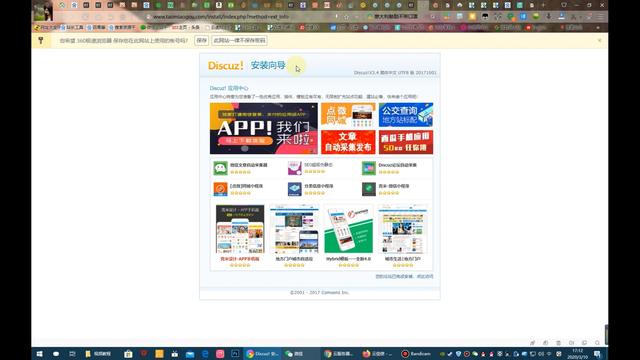Switch to the Bandicam taskbar window
640x360 pixels.
point(417,354)
